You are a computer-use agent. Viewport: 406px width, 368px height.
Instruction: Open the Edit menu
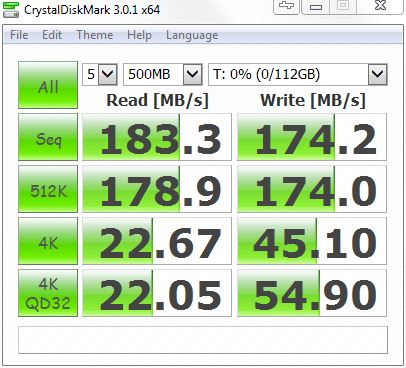(x=52, y=35)
